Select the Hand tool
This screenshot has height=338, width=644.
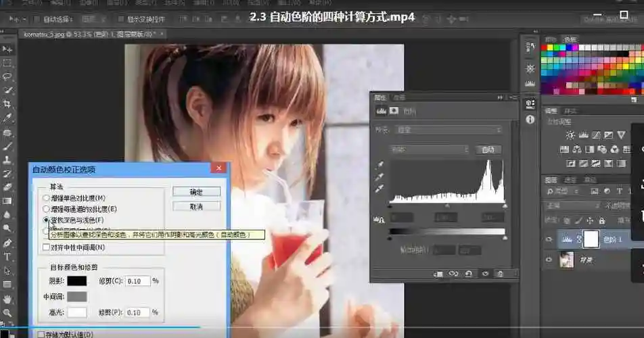[7, 299]
